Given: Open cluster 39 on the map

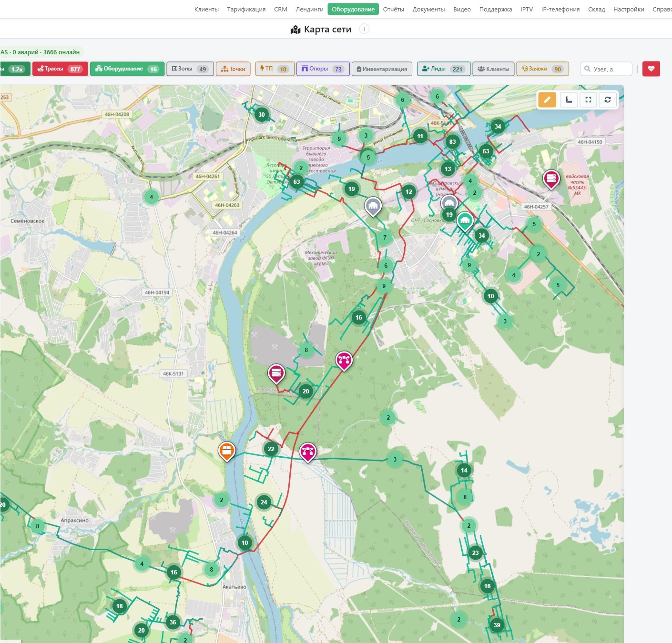Looking at the screenshot, I should [x=497, y=625].
